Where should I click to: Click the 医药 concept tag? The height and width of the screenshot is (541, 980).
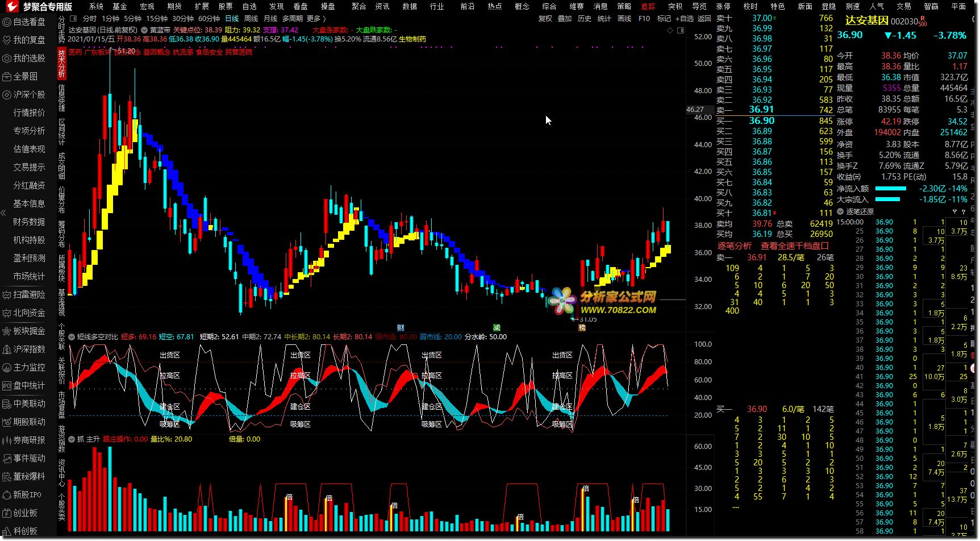click(75, 52)
